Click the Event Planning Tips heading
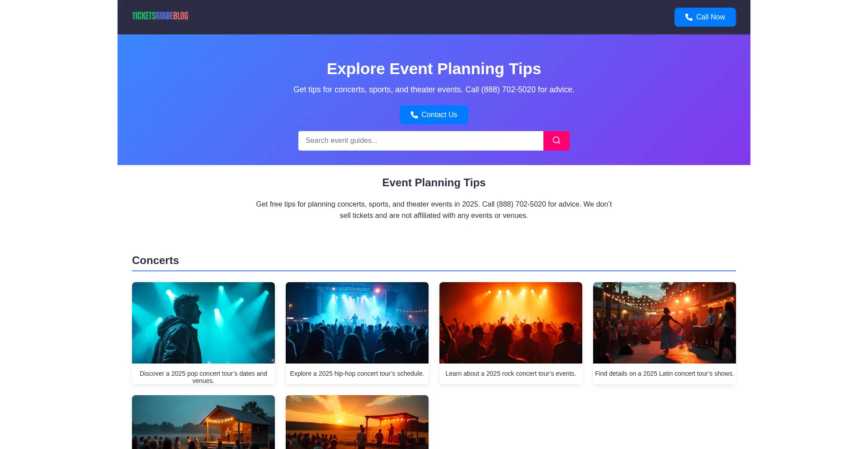The height and width of the screenshot is (449, 868). (434, 183)
